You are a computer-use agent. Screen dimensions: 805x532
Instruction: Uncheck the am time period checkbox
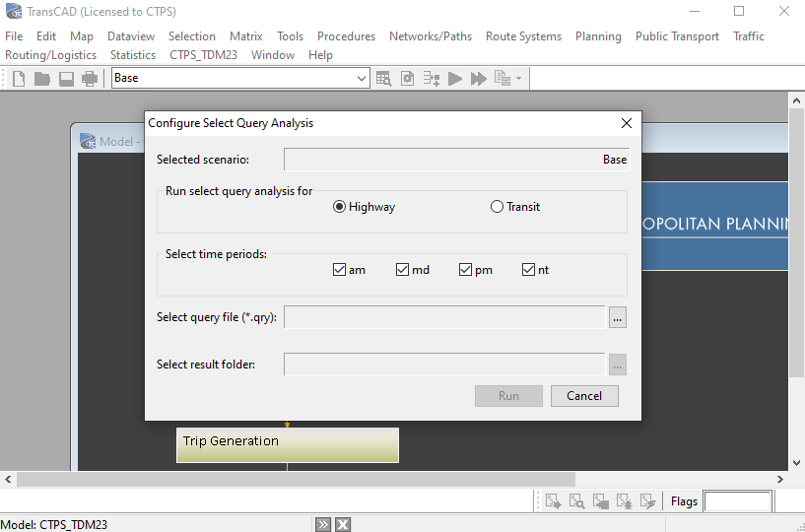point(339,270)
